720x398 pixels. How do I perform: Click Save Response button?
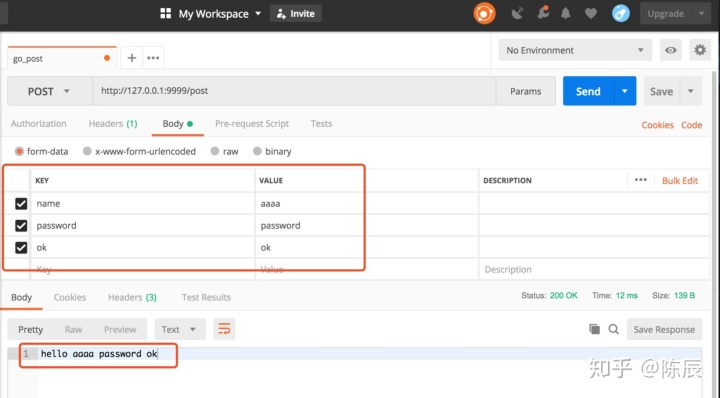click(664, 329)
